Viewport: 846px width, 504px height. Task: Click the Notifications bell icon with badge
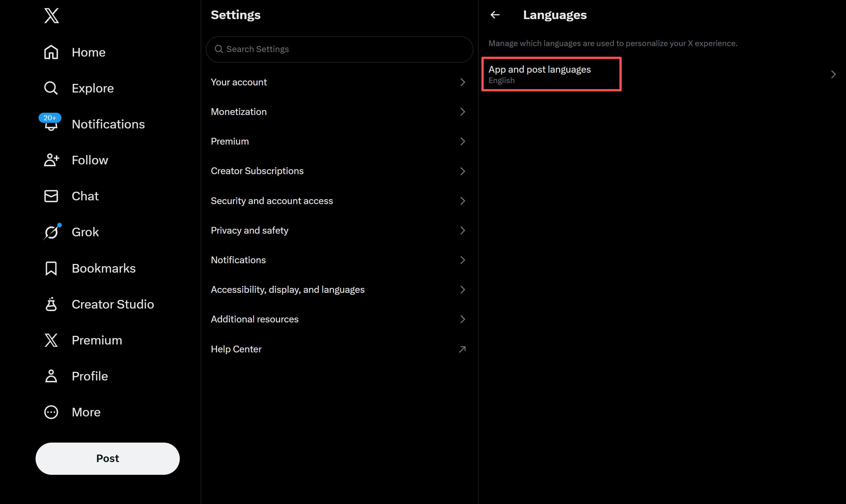(x=51, y=123)
